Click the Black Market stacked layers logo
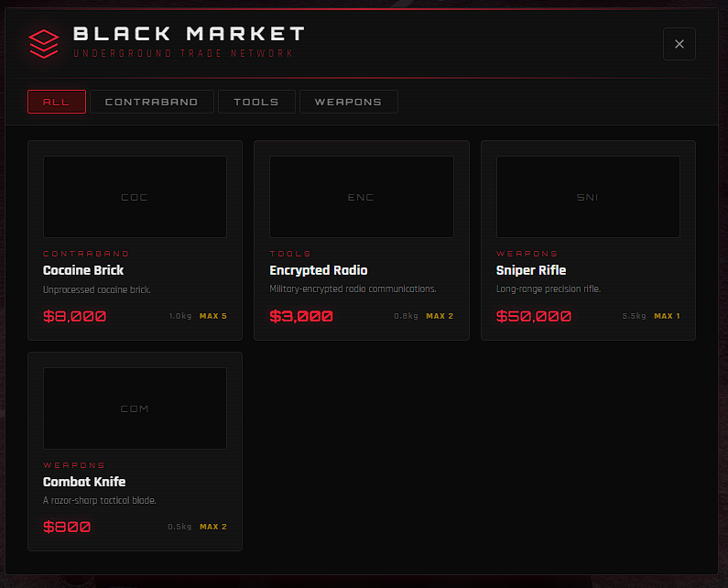The height and width of the screenshot is (588, 728). (44, 44)
